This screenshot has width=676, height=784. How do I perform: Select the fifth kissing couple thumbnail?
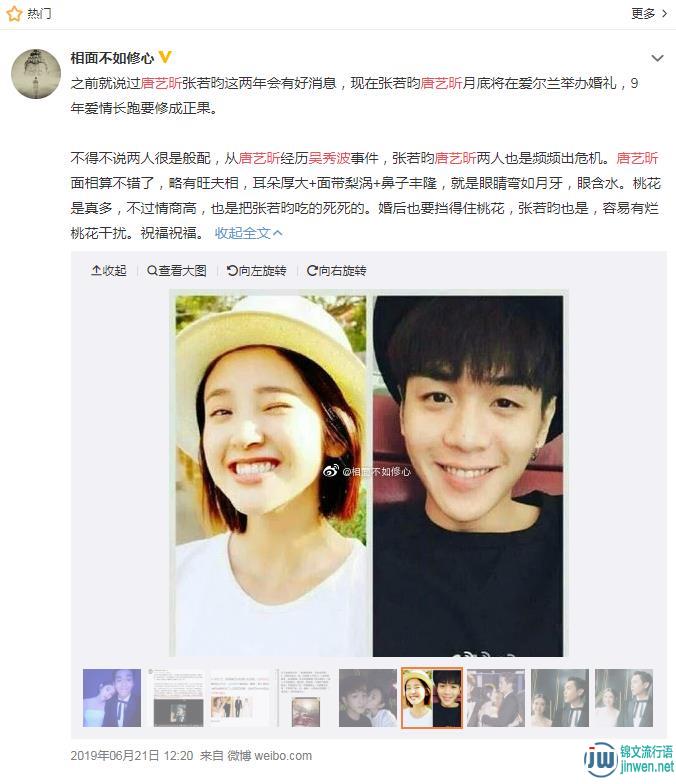coord(368,698)
